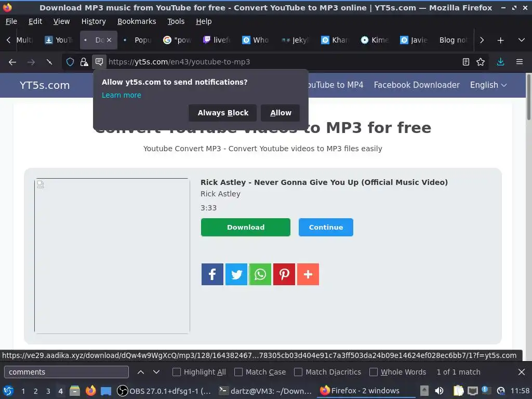The image size is (532, 399).
Task: Share on Twitter
Action: tap(236, 274)
